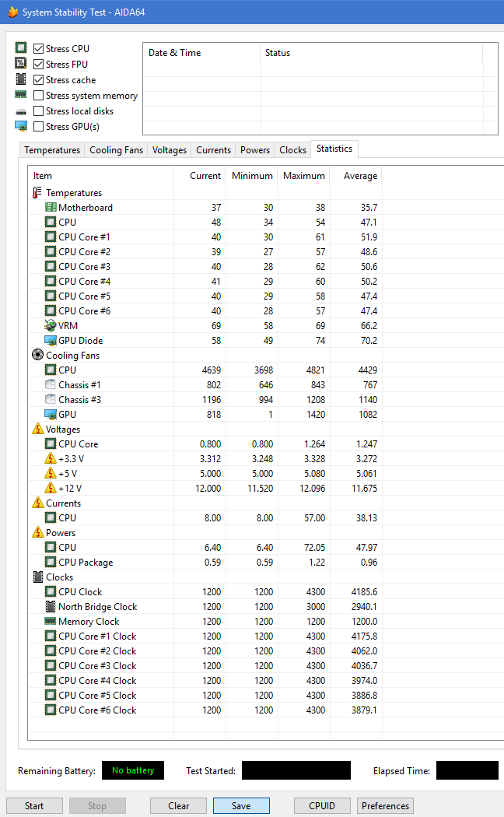Viewport: 504px width, 817px height.
Task: Click the Clear button
Action: (179, 805)
